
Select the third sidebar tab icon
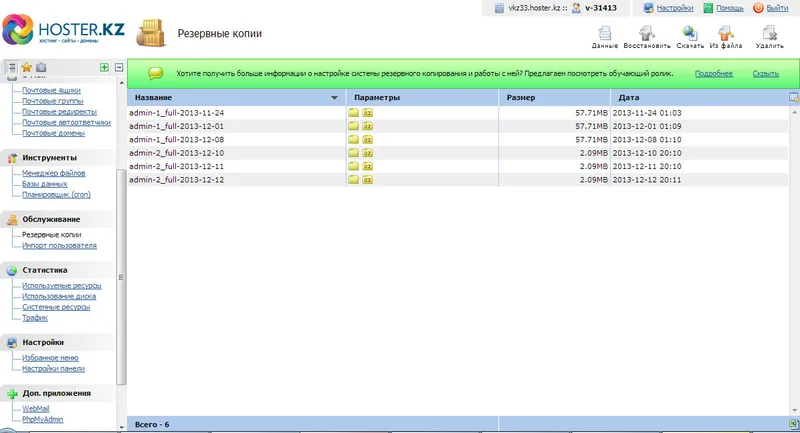(x=41, y=67)
